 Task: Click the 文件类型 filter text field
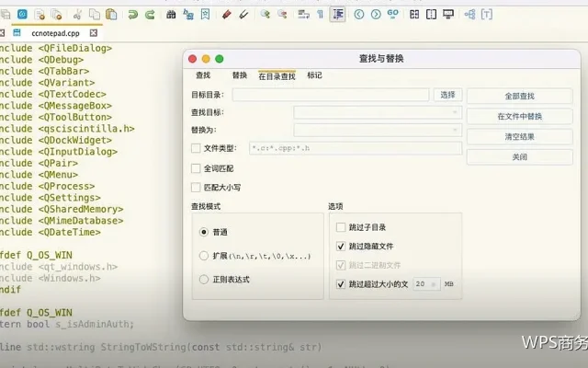(356, 148)
